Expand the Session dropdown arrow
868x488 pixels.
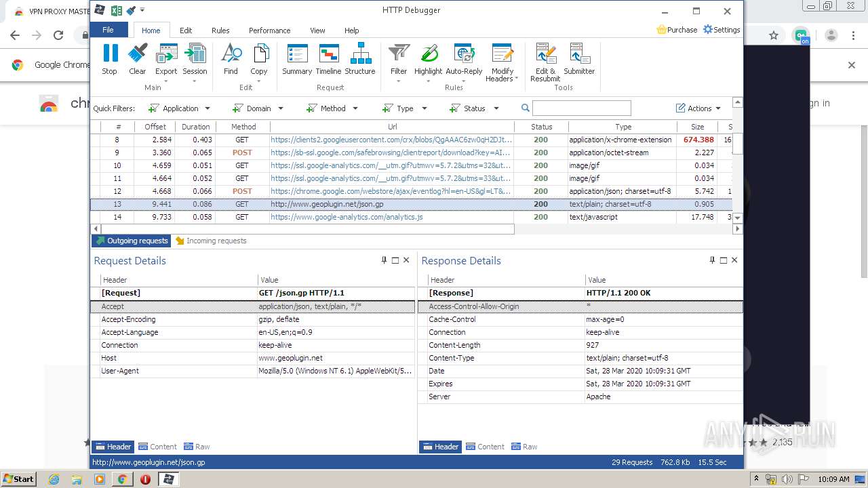click(x=195, y=81)
